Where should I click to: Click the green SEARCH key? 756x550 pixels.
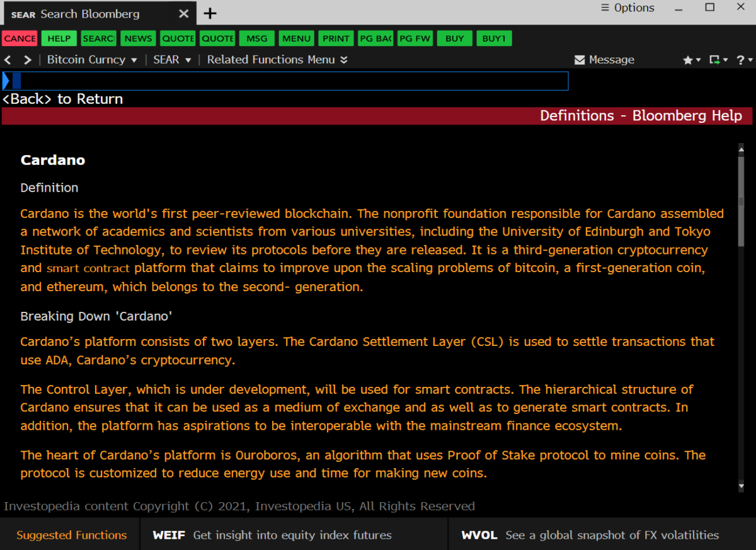pyautogui.click(x=98, y=38)
